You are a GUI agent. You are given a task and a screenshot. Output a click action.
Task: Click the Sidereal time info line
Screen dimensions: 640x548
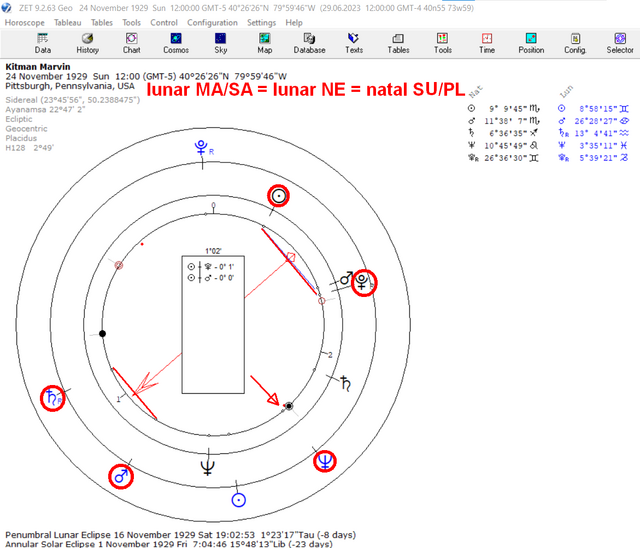coord(73,100)
